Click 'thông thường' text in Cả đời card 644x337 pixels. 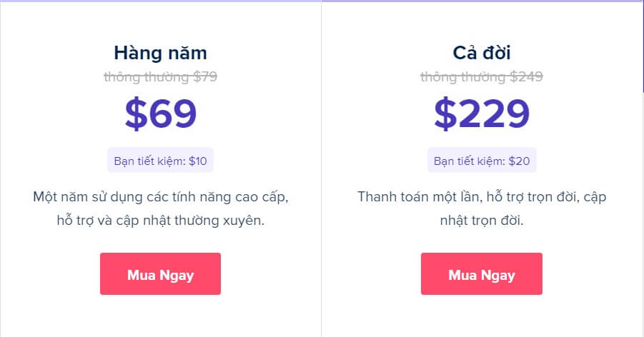(463, 77)
